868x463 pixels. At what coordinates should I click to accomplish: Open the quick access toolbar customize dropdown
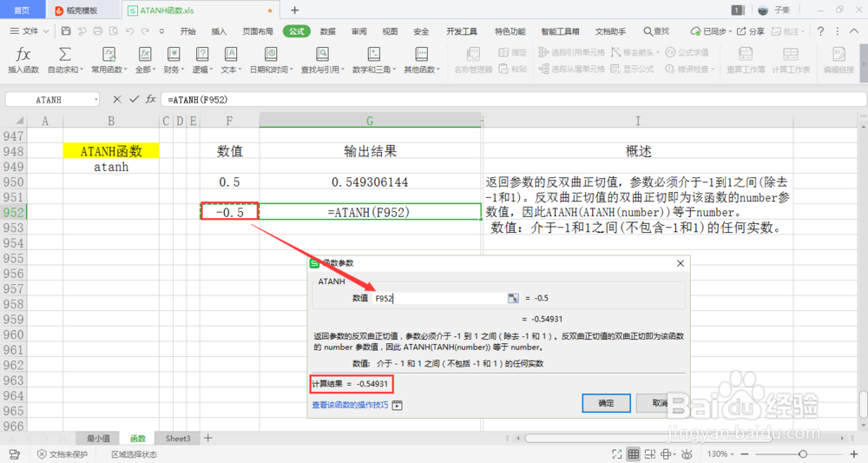tap(161, 31)
